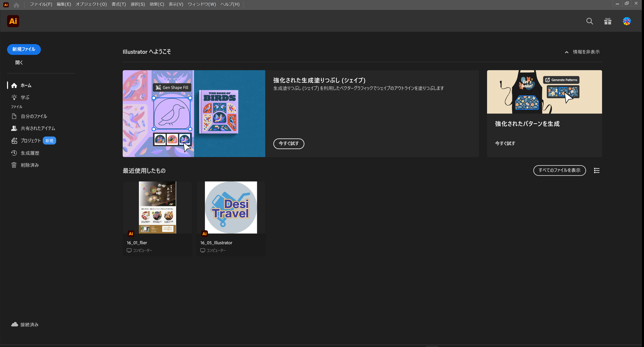Switch recent files to list view
This screenshot has width=644, height=347.
(x=597, y=170)
